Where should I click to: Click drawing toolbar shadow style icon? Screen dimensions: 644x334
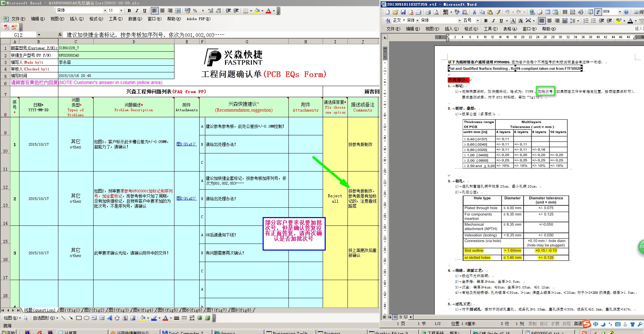point(200,318)
